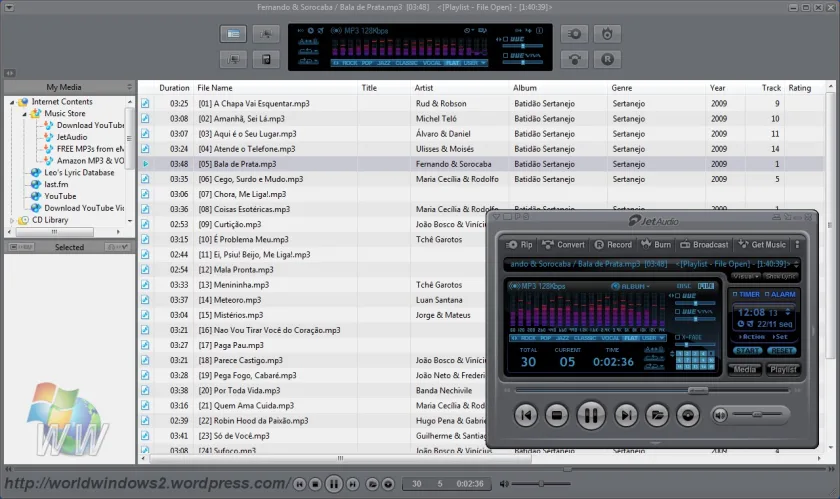This screenshot has height=499, width=840.
Task: Toggle the BBE ViVA checkbox in mini player
Action: 678,311
